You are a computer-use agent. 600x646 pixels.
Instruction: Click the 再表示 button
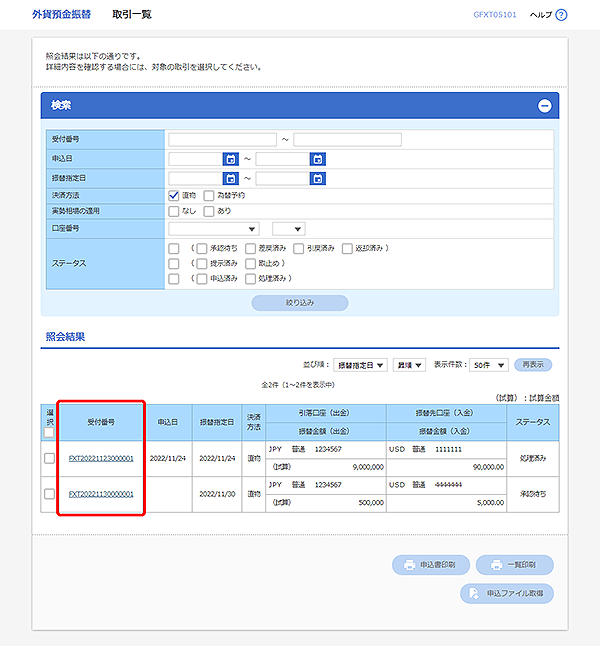(533, 365)
